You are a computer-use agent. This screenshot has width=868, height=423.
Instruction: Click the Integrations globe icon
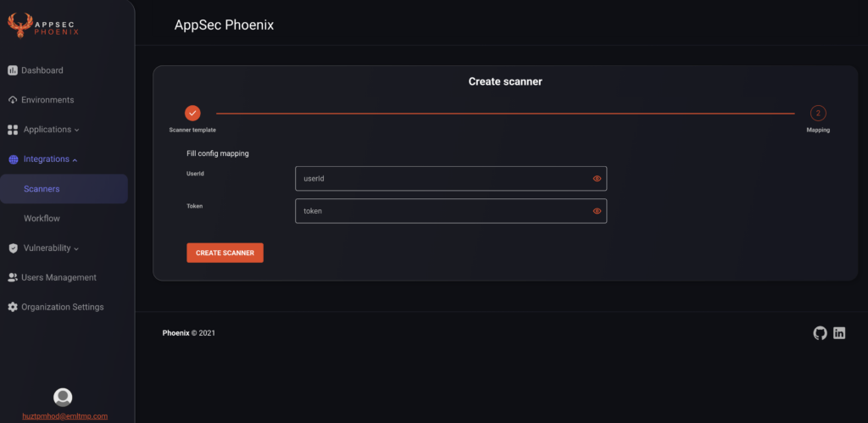click(x=14, y=159)
